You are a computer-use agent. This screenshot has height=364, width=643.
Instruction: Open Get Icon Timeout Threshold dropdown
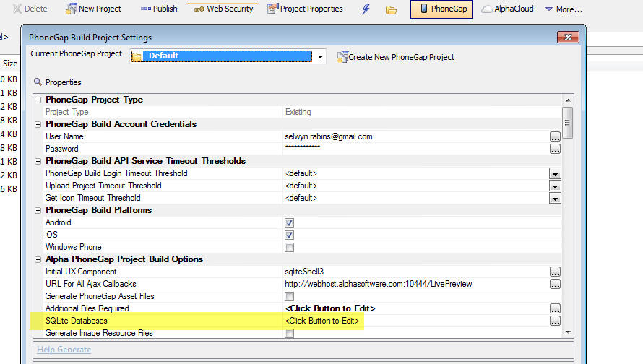[x=555, y=199]
